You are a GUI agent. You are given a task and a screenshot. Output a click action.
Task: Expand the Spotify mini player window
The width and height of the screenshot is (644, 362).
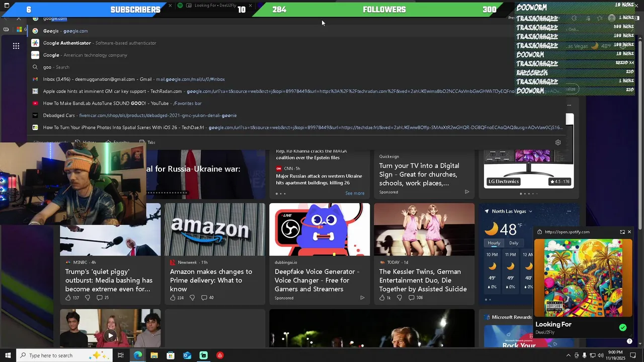(x=622, y=232)
